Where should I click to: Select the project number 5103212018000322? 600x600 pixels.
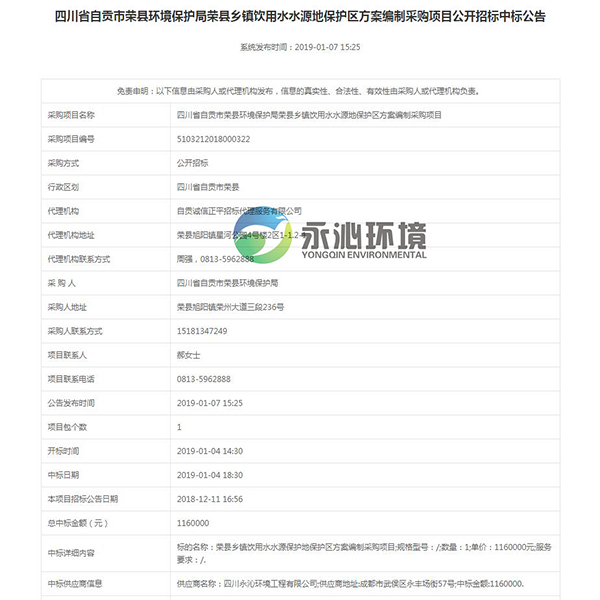[x=213, y=139]
